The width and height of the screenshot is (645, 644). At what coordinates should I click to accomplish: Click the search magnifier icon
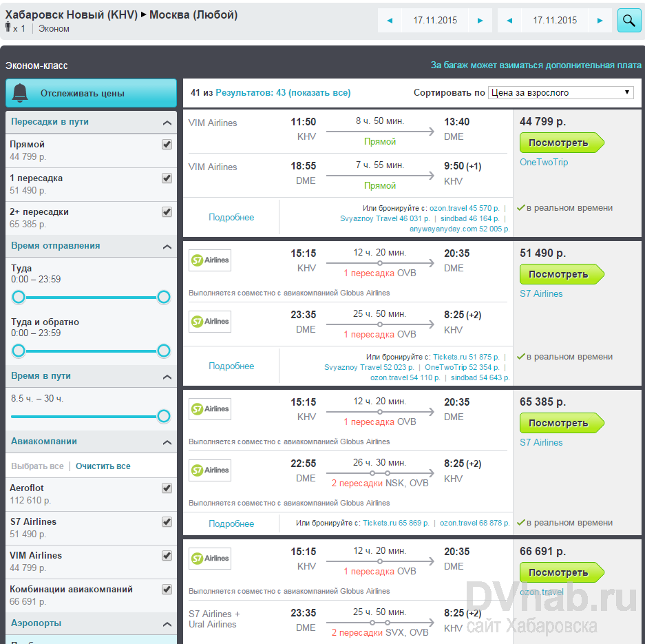click(x=629, y=20)
